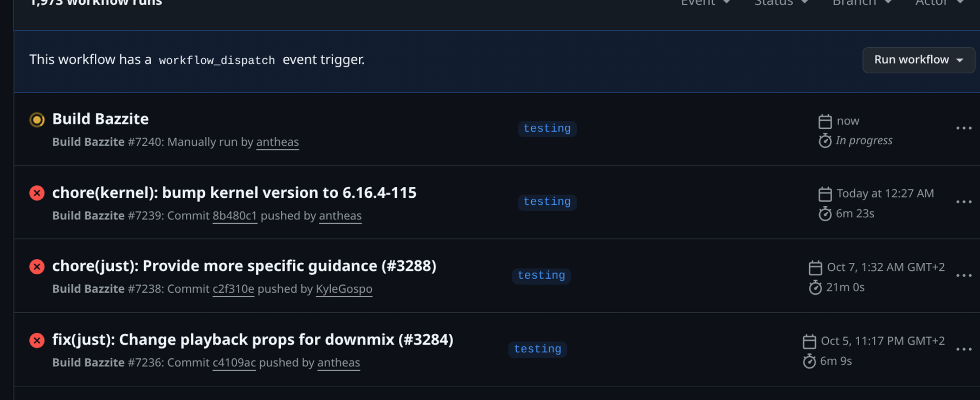Open options menu for the in-progress Build Bazzite run

click(963, 128)
